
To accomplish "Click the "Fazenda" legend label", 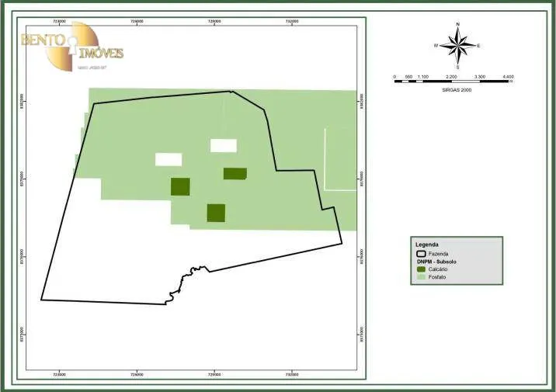I will point(438,254).
